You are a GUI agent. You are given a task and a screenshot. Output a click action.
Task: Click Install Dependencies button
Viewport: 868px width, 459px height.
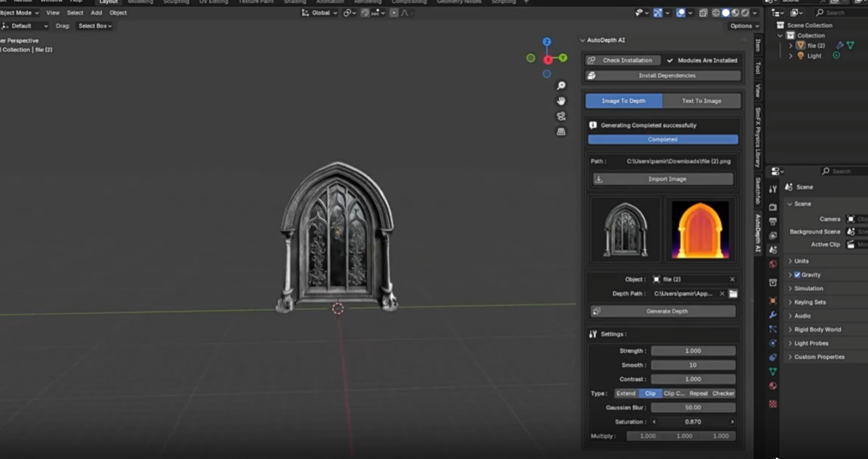(663, 76)
